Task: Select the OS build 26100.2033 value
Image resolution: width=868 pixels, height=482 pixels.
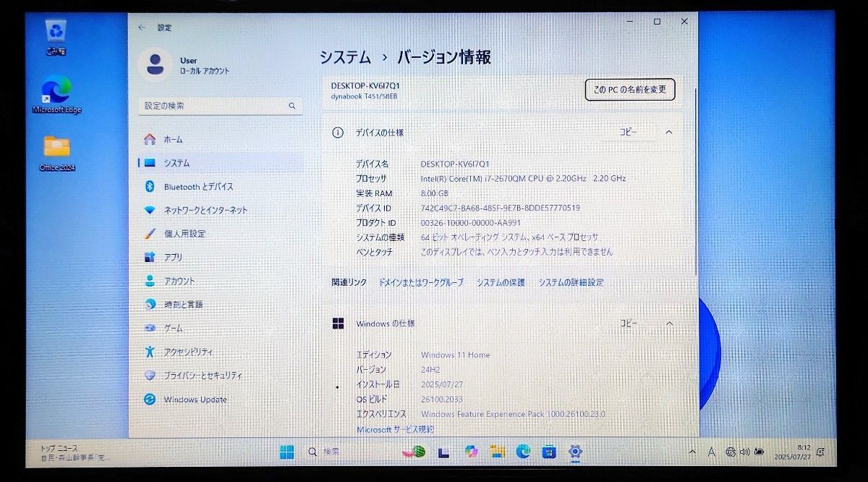Action: (x=441, y=399)
